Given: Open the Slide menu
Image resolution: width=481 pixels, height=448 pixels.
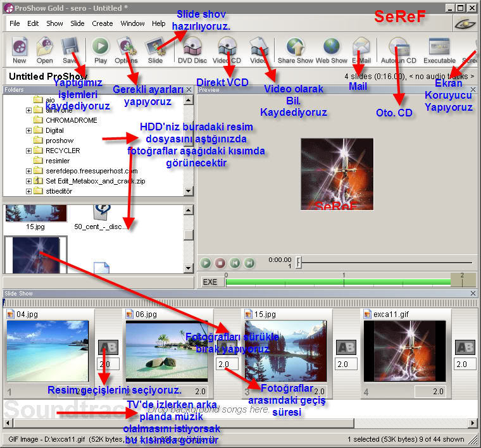Looking at the screenshot, I should [77, 23].
